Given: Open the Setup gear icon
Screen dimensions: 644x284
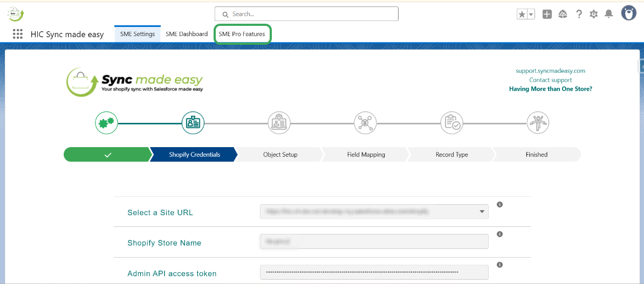Looking at the screenshot, I should [593, 15].
